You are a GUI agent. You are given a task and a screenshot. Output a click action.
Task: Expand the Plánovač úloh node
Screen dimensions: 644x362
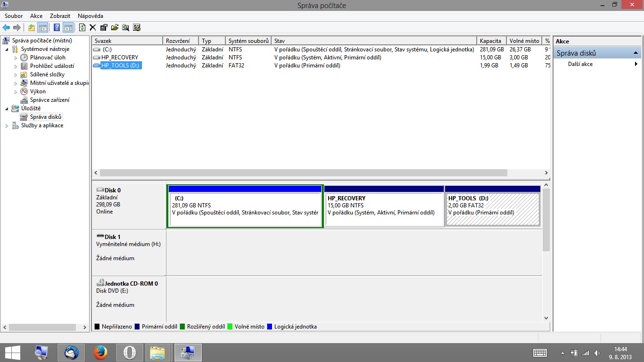[16, 58]
